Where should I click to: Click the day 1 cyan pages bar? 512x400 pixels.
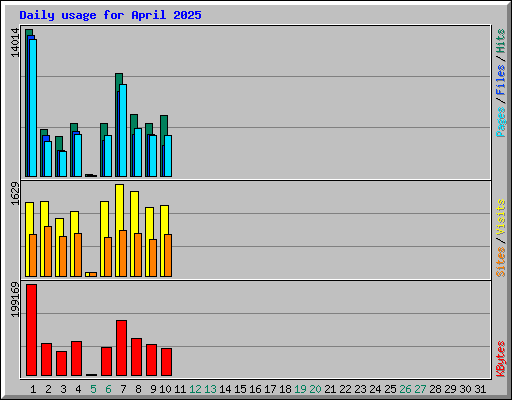[33, 108]
